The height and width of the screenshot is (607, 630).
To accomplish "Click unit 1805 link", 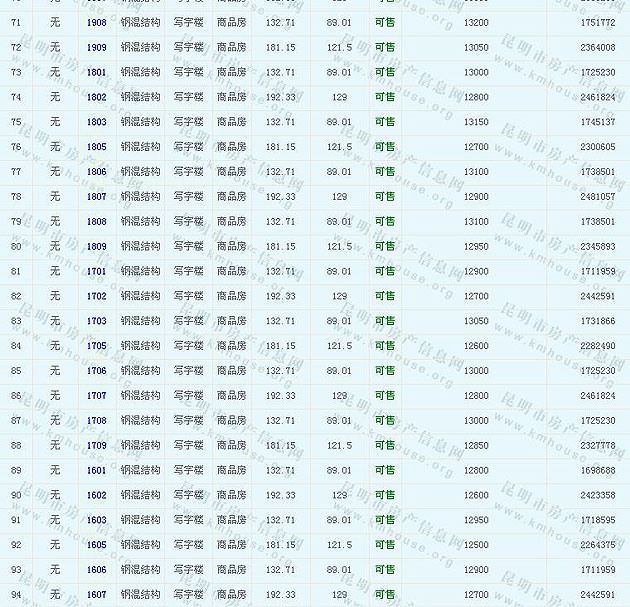I will pyautogui.click(x=96, y=147).
